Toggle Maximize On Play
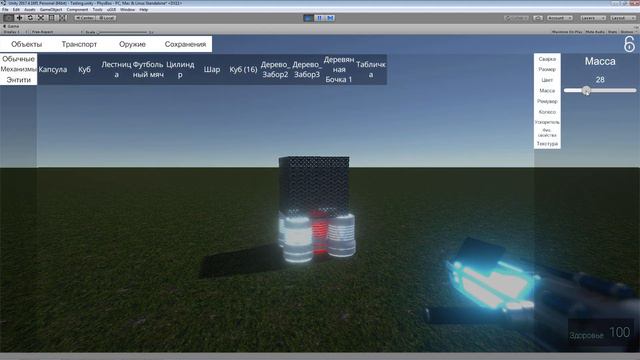 pyautogui.click(x=567, y=32)
